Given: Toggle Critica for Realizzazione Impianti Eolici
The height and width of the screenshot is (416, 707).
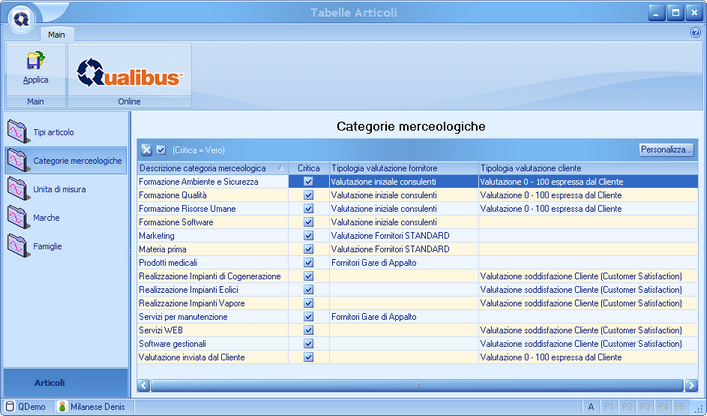Looking at the screenshot, I should pos(308,289).
